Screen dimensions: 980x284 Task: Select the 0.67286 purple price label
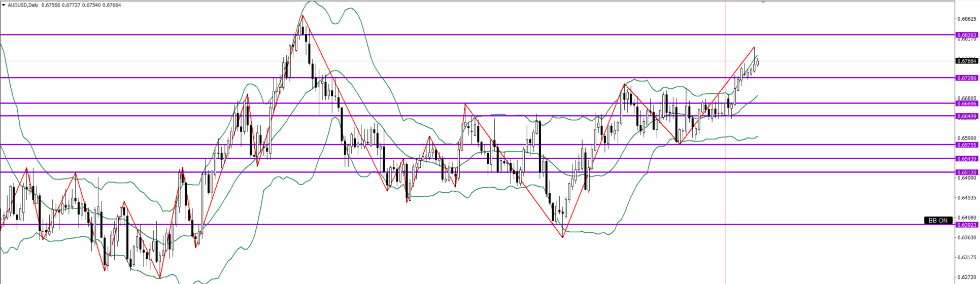click(966, 78)
